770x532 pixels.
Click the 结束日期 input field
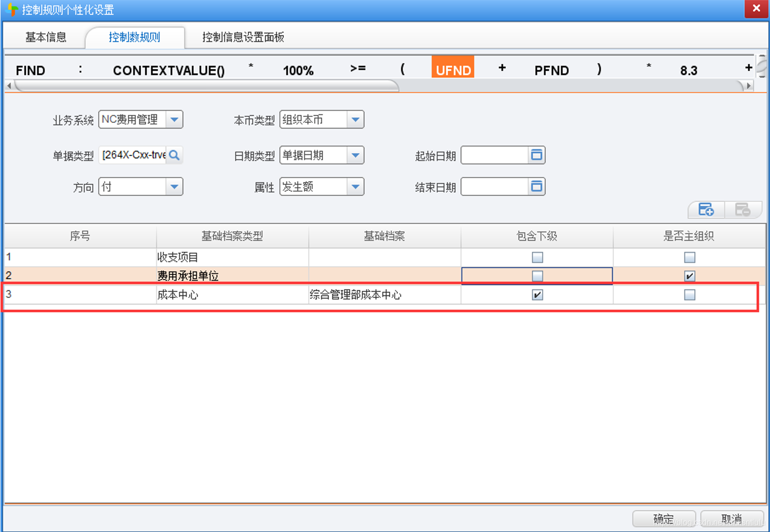495,187
